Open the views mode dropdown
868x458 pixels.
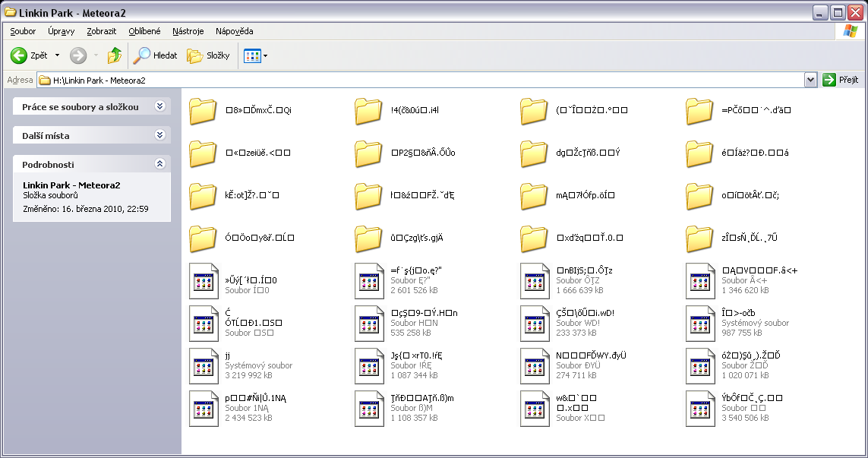coord(255,55)
